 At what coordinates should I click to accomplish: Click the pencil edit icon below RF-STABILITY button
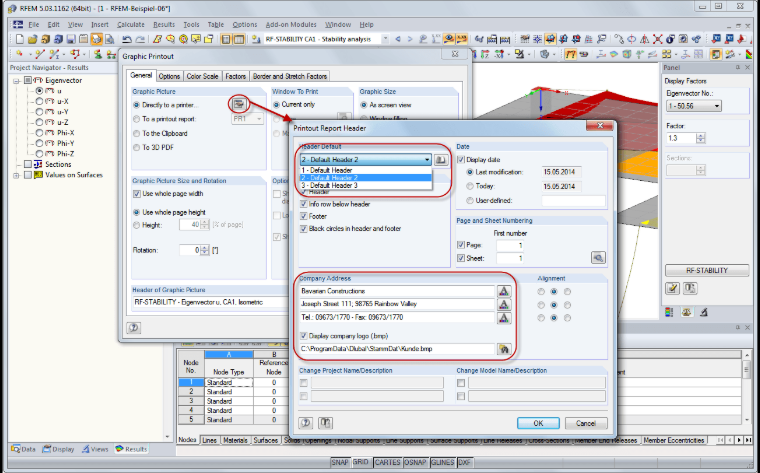(x=672, y=288)
